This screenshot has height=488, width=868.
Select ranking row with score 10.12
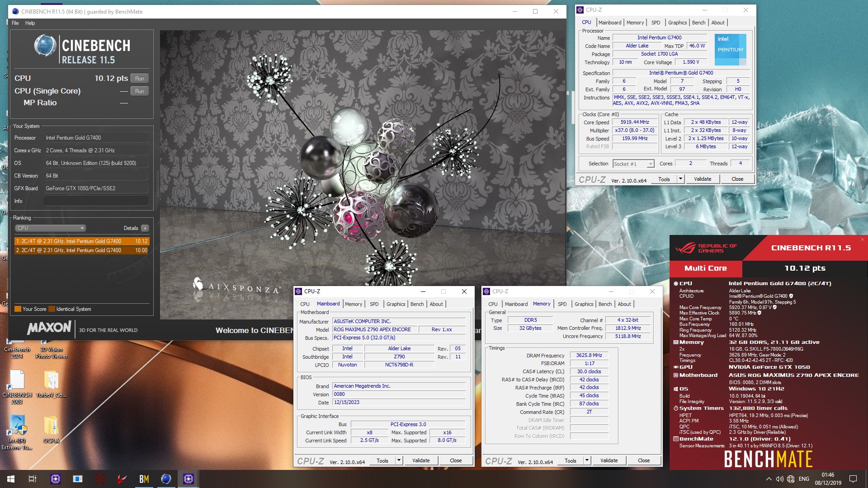(x=82, y=241)
